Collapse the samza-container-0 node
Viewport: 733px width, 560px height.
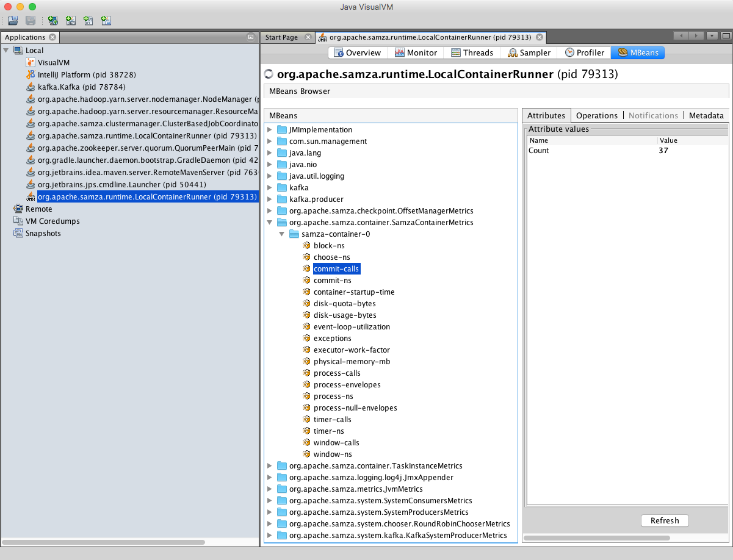[x=282, y=234]
